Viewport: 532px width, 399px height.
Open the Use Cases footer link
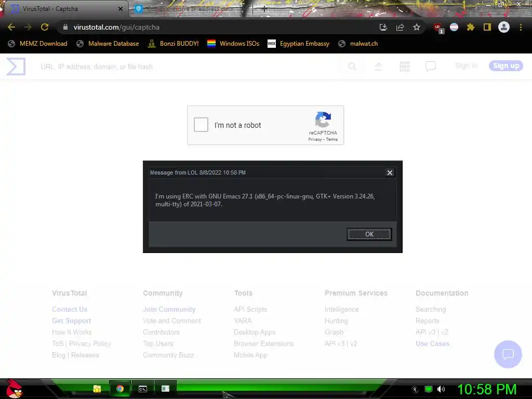(433, 343)
